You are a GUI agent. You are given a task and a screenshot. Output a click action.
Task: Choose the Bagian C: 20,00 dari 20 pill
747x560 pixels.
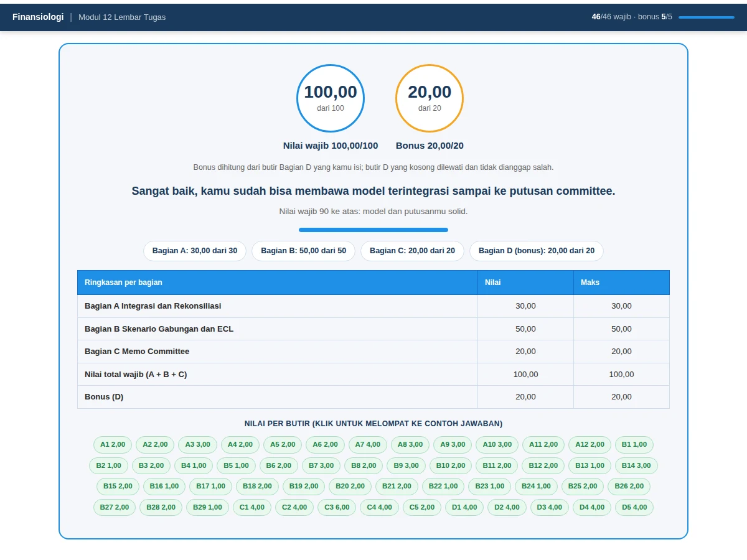pyautogui.click(x=412, y=251)
